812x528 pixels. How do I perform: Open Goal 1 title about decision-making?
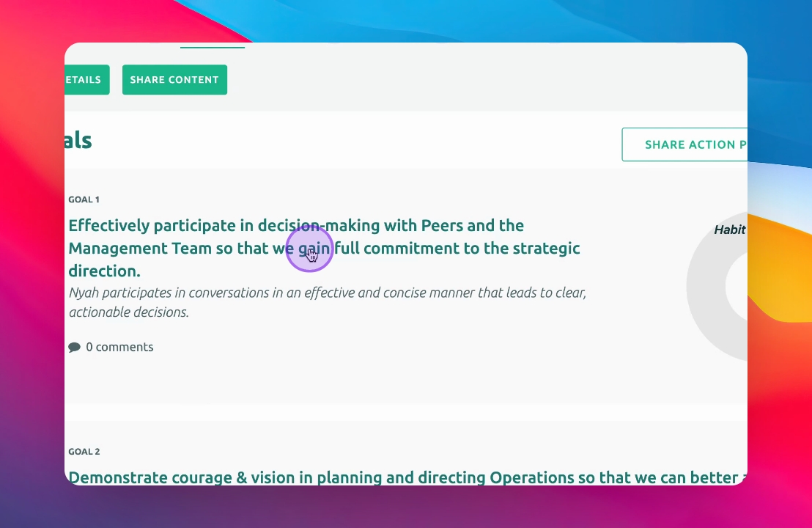(x=324, y=248)
